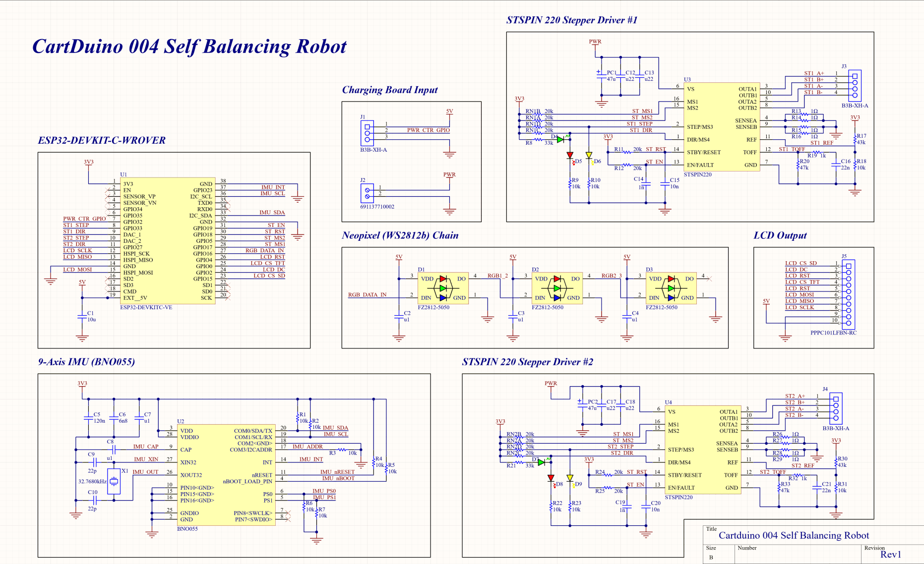Click resistor R17 43k symbol
Viewport: 924px width, 564px height.
(855, 139)
